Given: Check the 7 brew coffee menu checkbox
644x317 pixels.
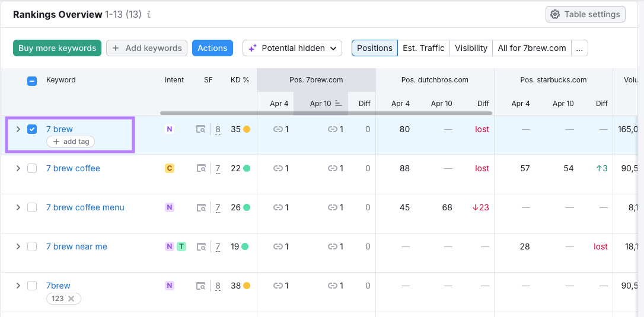Looking at the screenshot, I should pyautogui.click(x=32, y=207).
